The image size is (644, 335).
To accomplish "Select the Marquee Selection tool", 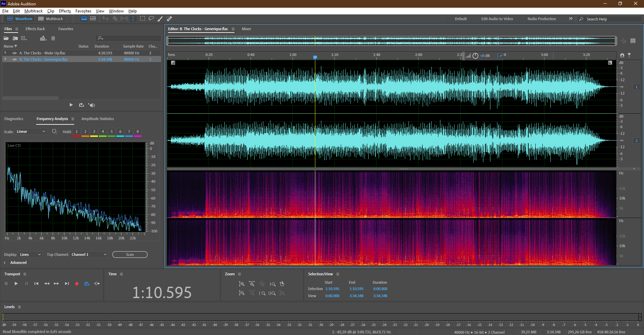I will point(143,19).
